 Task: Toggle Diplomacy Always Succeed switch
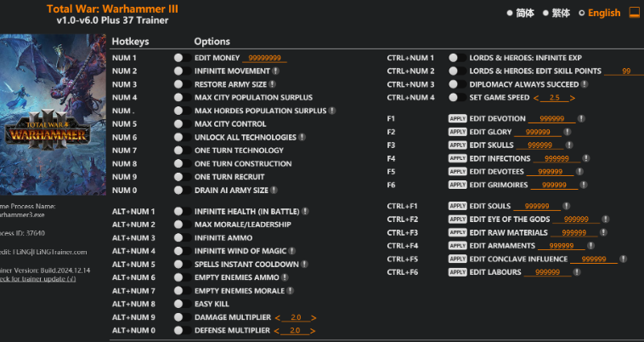coord(457,84)
